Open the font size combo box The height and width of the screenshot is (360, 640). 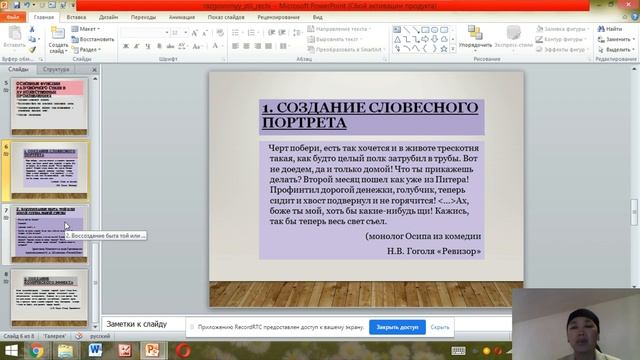point(180,33)
